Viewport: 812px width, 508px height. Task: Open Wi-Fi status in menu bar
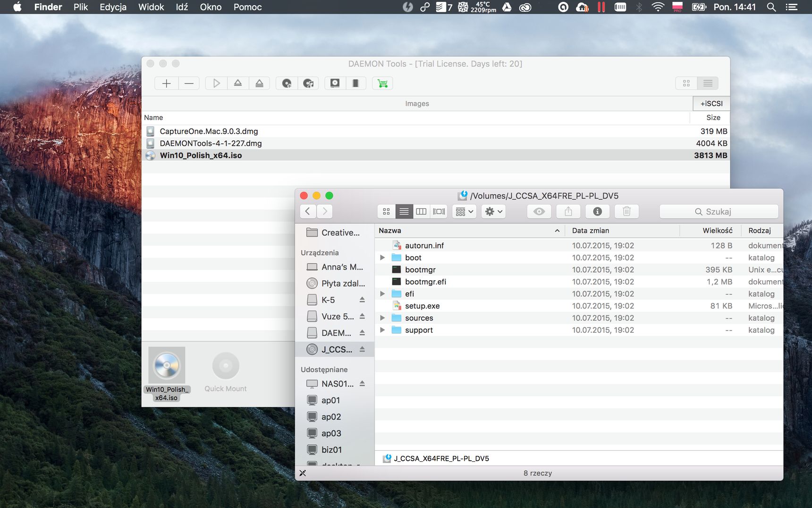pyautogui.click(x=658, y=7)
